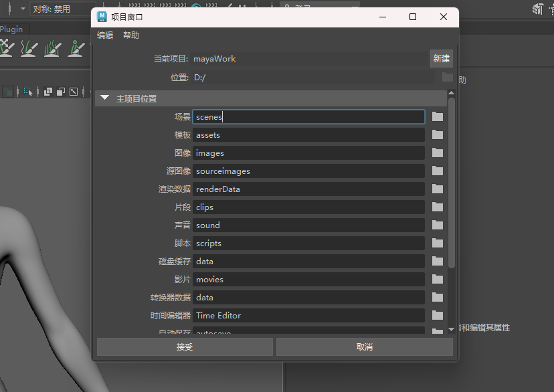Viewport: 554px width, 392px height.
Task: Click in the 源图像 sourceimages field
Action: [308, 171]
